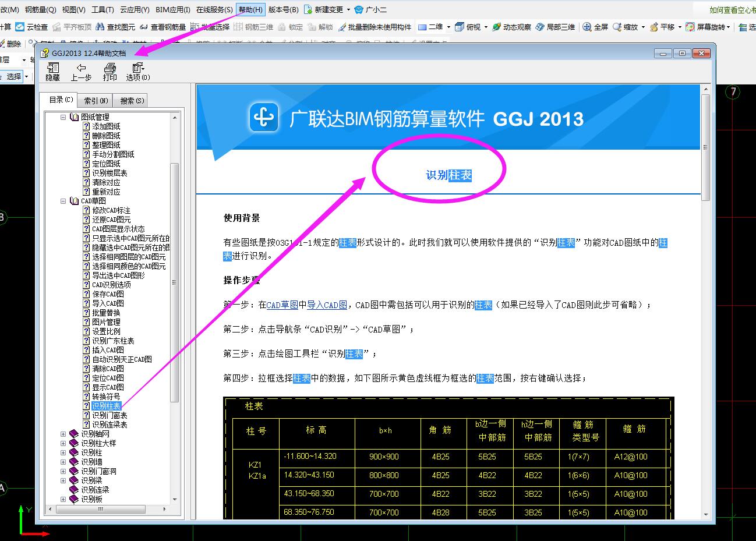
Task: Expand the 识别柱 tree node
Action: pos(63,452)
